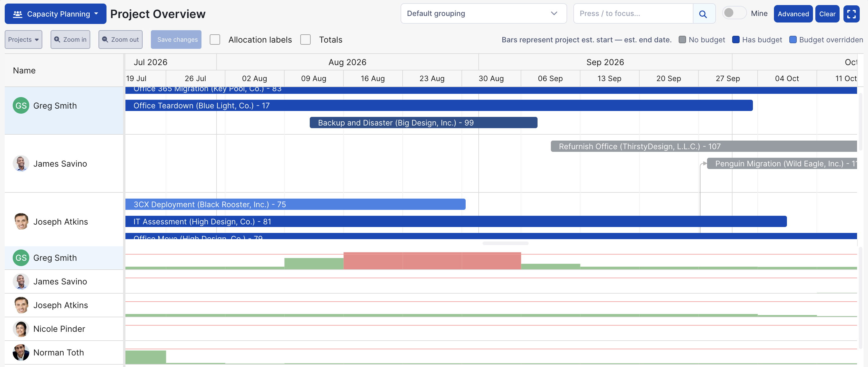This screenshot has width=868, height=367.
Task: Select the Office Teardown project bar
Action: [439, 105]
